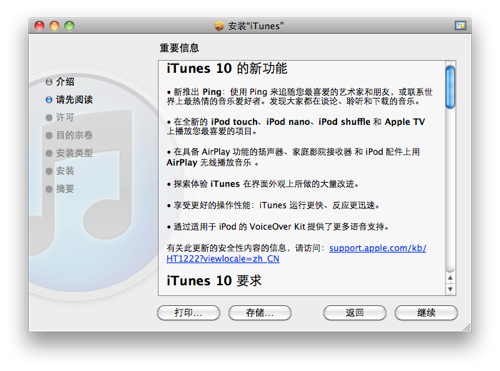
Task: Click the scroll down arrow in text pane
Action: pyautogui.click(x=450, y=289)
